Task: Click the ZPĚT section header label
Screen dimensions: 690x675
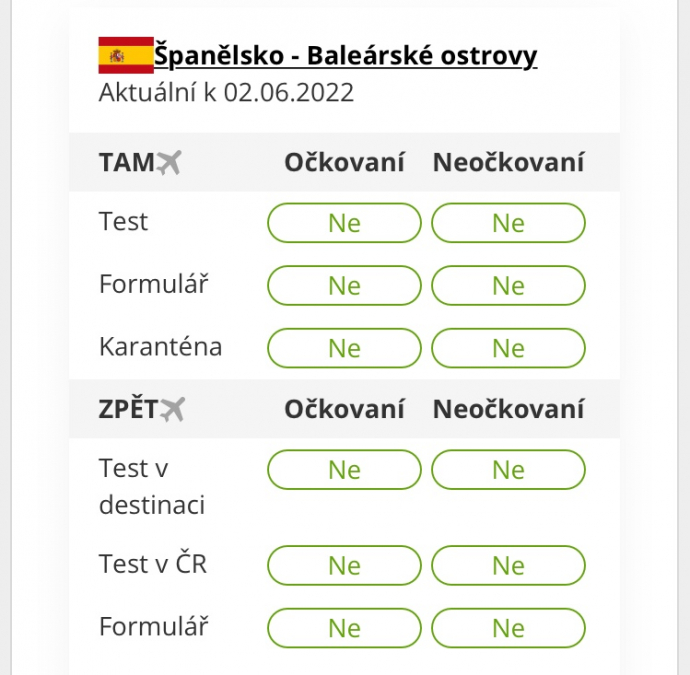Action: (x=128, y=408)
